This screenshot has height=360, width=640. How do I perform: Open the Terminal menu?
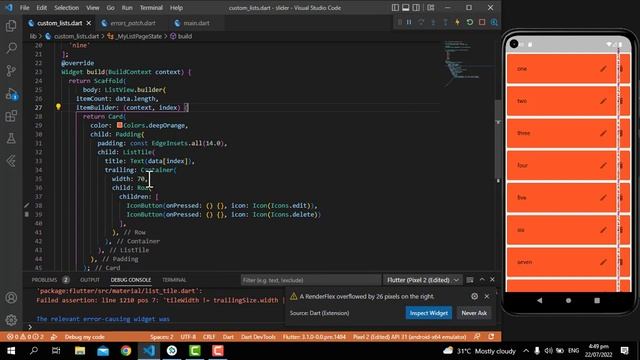(x=151, y=8)
